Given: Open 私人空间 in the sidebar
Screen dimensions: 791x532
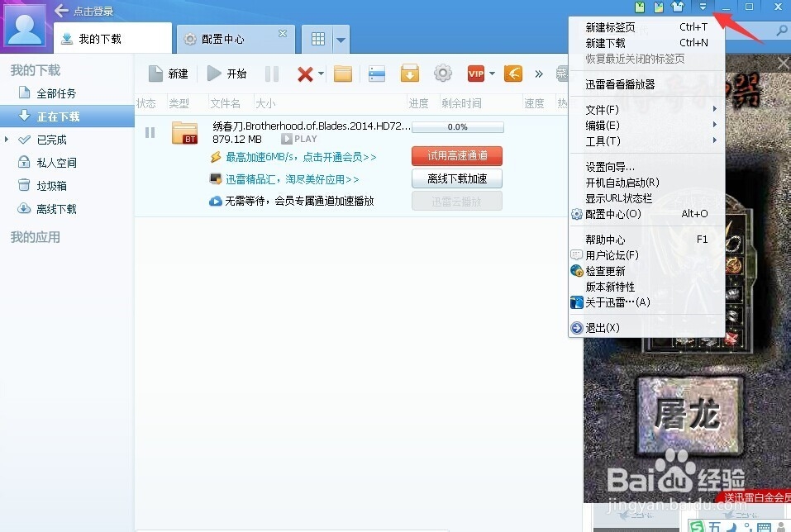Looking at the screenshot, I should click(68, 163).
